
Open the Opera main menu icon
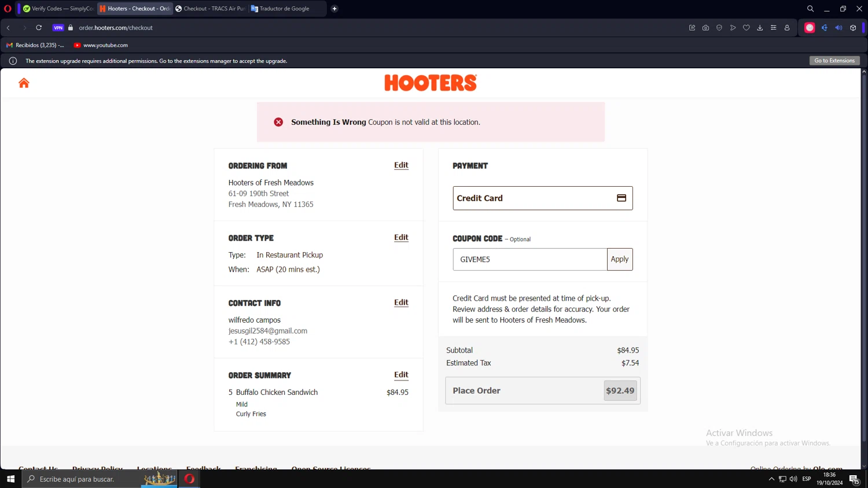coord(8,9)
